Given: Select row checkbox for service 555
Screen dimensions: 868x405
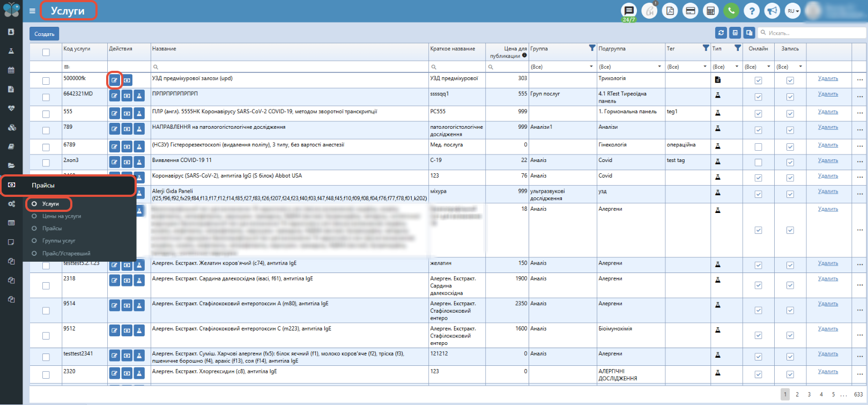Looking at the screenshot, I should [46, 114].
